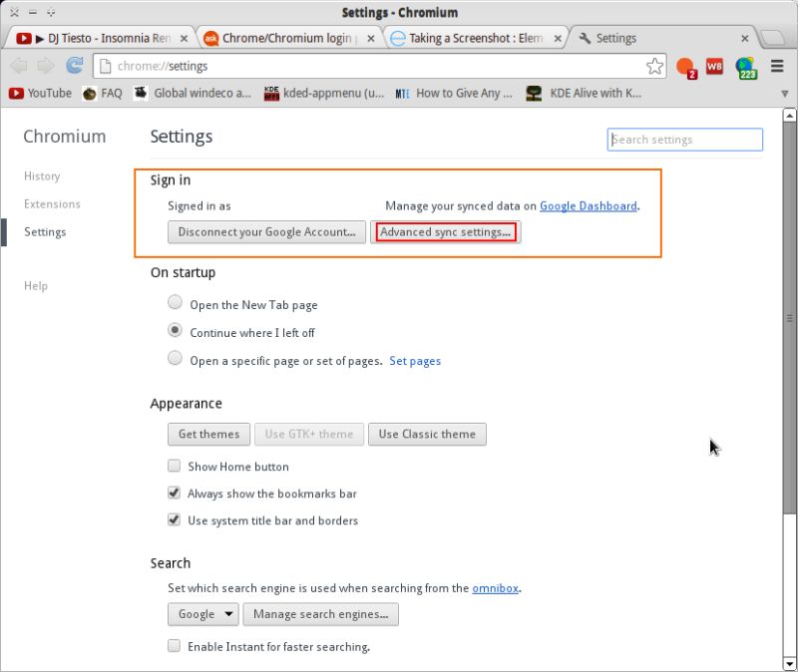Image resolution: width=798 pixels, height=672 pixels.
Task: Open the Google search engine dropdown
Action: click(x=202, y=614)
